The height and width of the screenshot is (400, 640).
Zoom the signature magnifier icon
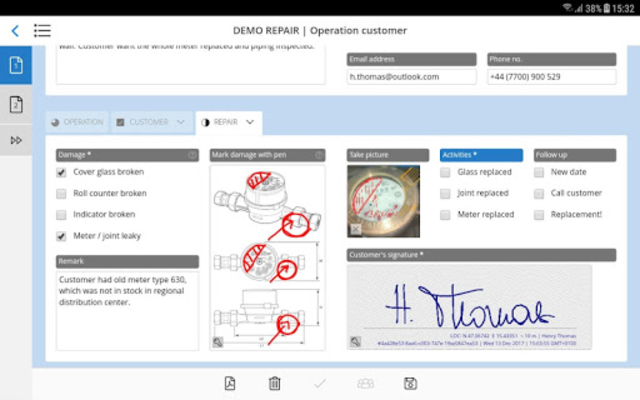(x=355, y=341)
